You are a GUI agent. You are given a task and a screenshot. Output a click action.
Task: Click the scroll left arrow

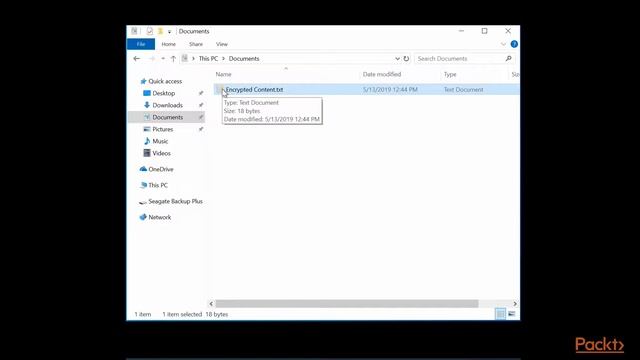coord(211,304)
